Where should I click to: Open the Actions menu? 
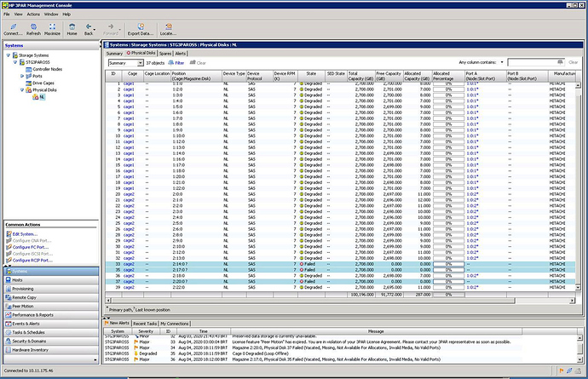(33, 14)
